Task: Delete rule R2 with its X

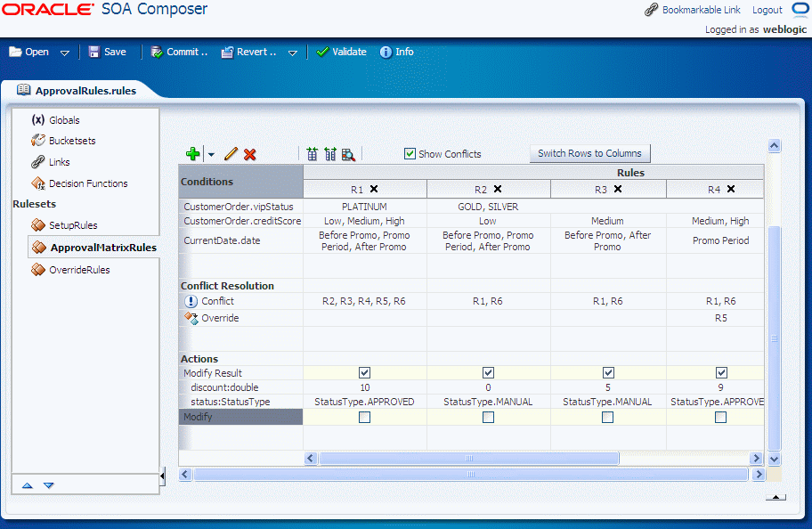Action: pos(498,189)
